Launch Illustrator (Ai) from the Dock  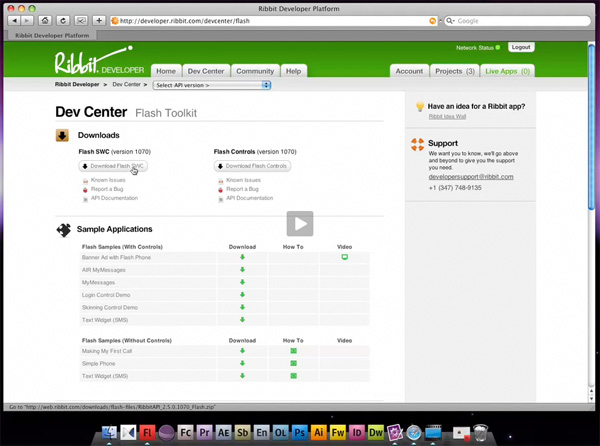pyautogui.click(x=318, y=433)
